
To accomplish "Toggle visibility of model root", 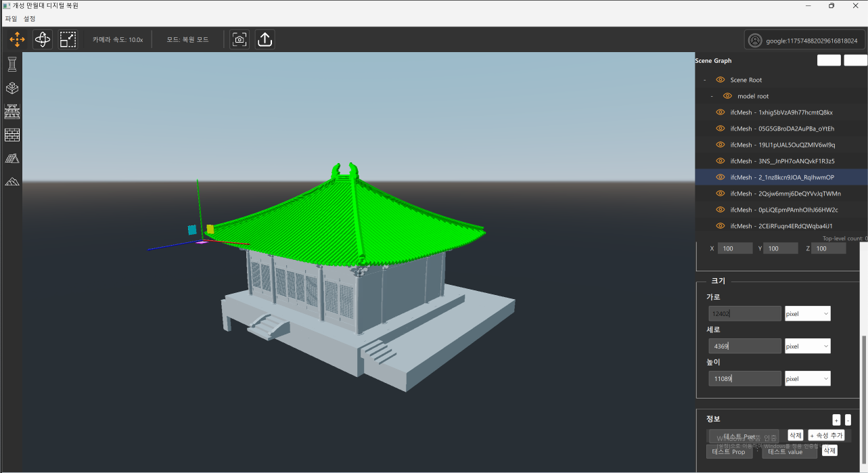I will coord(727,96).
